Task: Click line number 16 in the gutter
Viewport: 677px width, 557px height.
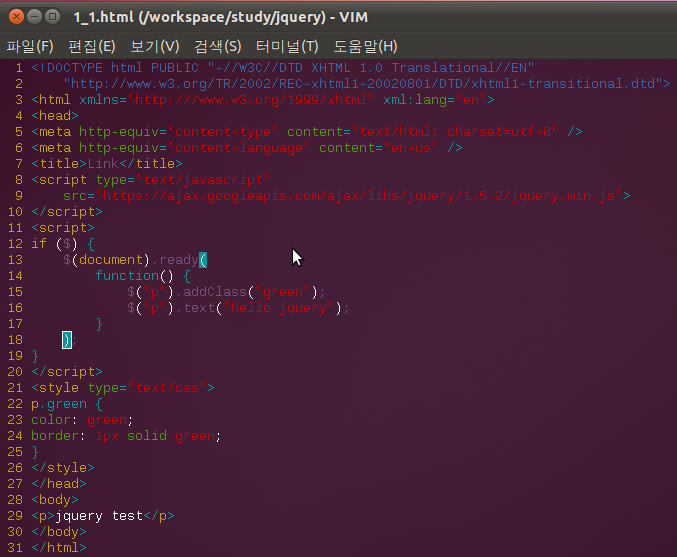Action: 15,308
